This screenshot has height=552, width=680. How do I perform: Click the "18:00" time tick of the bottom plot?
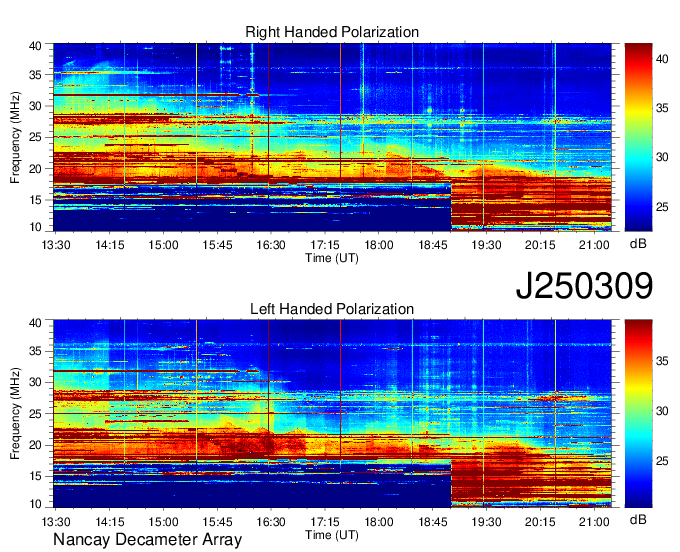pos(379,522)
